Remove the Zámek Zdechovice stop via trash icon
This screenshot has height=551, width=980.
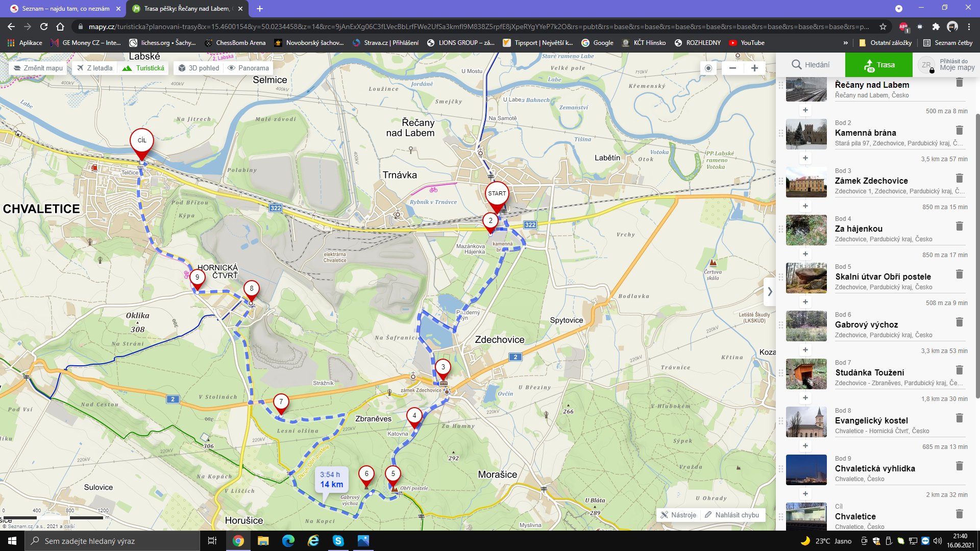959,178
